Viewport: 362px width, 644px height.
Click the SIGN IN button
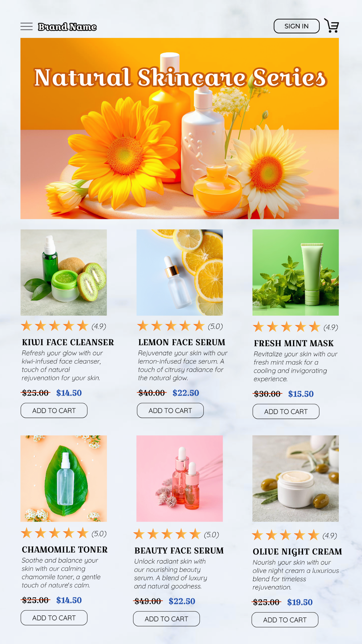pyautogui.click(x=297, y=26)
